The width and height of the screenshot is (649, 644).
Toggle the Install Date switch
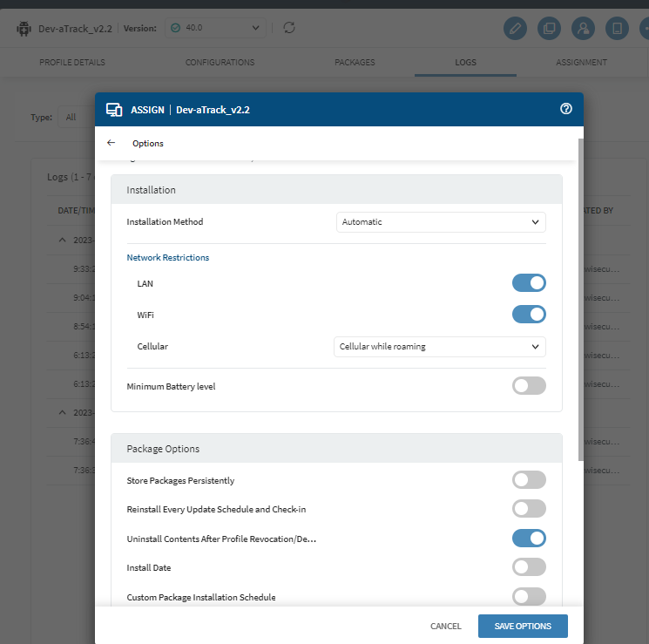[x=529, y=566]
